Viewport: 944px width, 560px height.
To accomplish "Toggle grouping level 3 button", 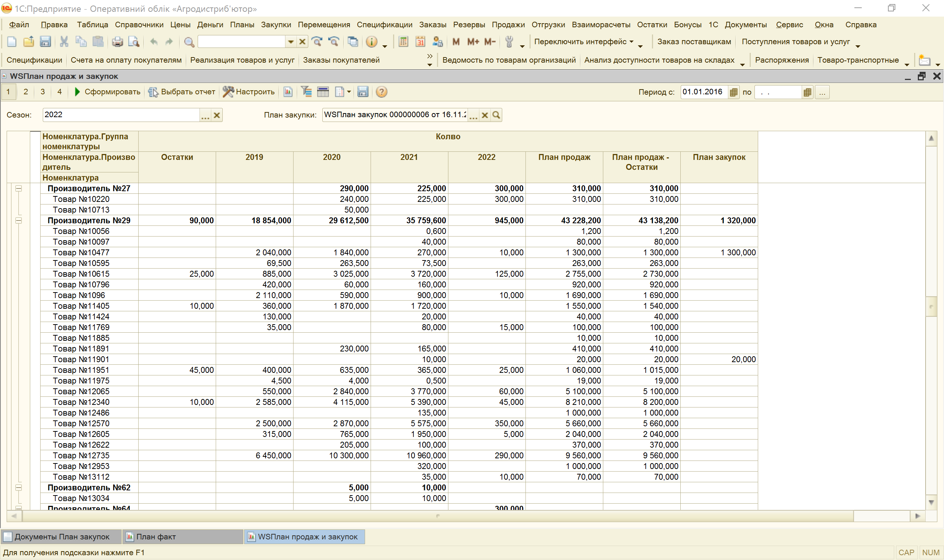I will (43, 92).
